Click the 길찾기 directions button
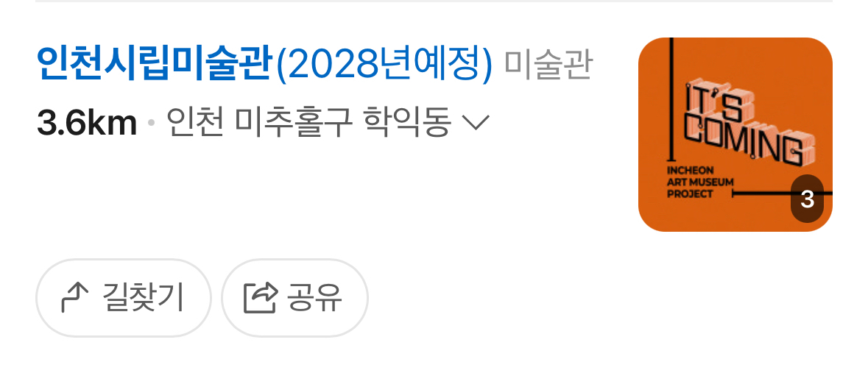The width and height of the screenshot is (868, 373). 124,298
